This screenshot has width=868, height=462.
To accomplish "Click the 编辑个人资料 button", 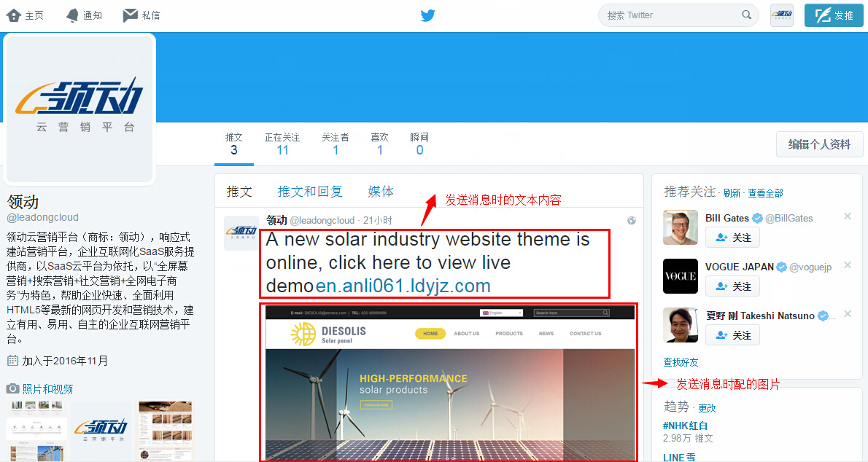I will (819, 144).
